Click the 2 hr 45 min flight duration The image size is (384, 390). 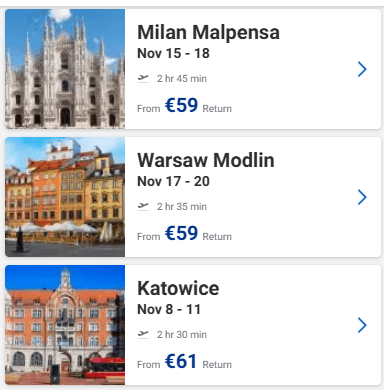pyautogui.click(x=182, y=79)
